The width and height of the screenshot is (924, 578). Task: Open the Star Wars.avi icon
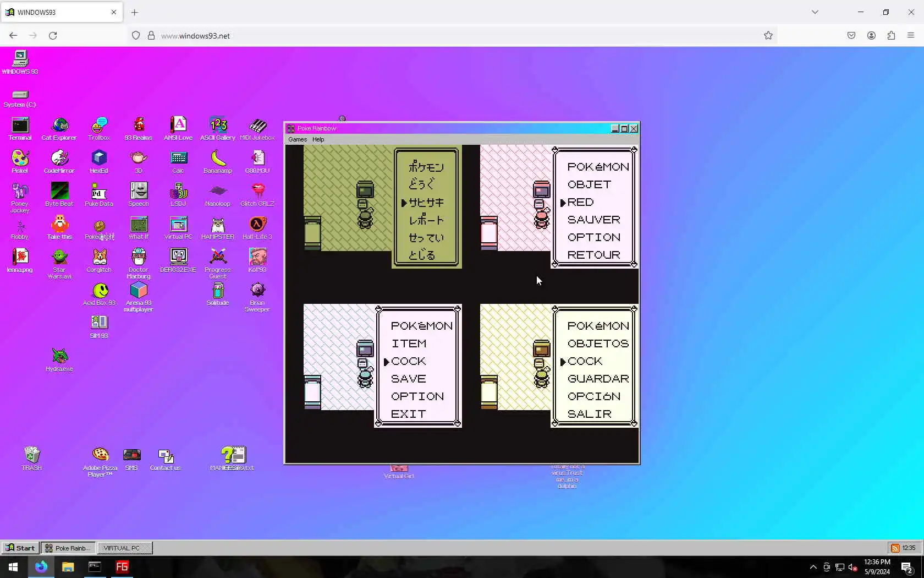[x=59, y=264]
